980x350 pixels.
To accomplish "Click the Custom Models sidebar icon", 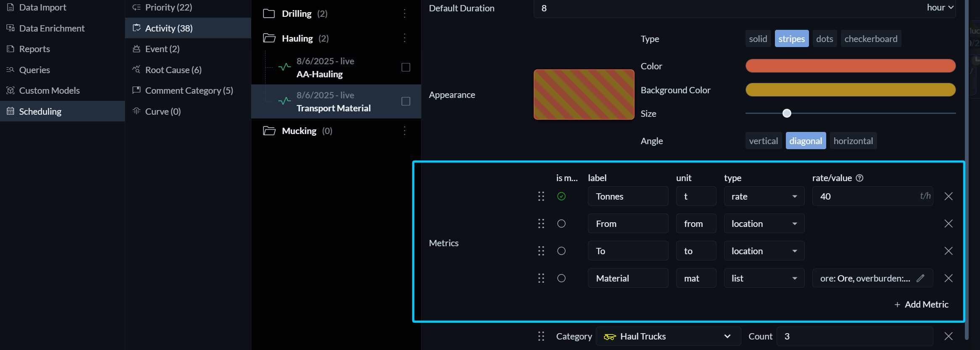I will (11, 90).
